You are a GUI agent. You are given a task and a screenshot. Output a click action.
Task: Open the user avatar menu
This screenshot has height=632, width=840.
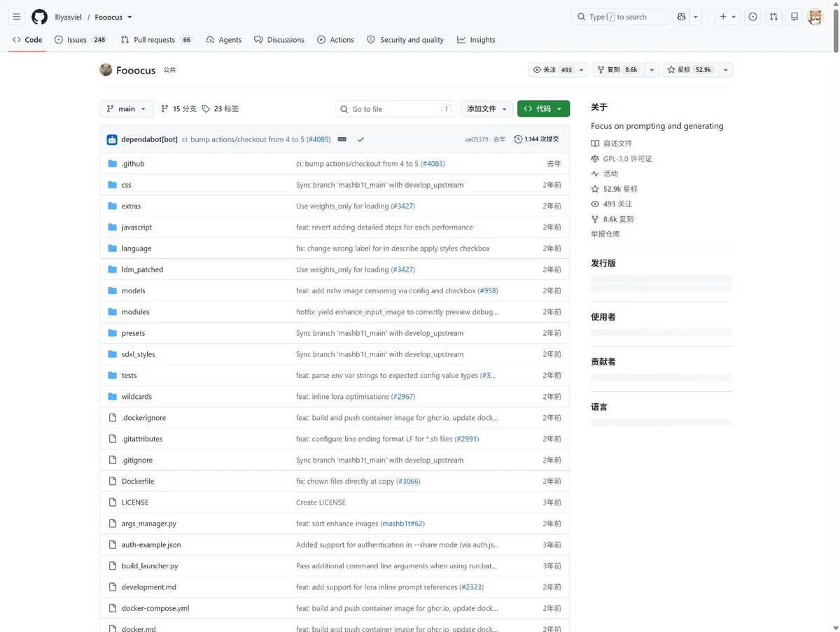[815, 17]
